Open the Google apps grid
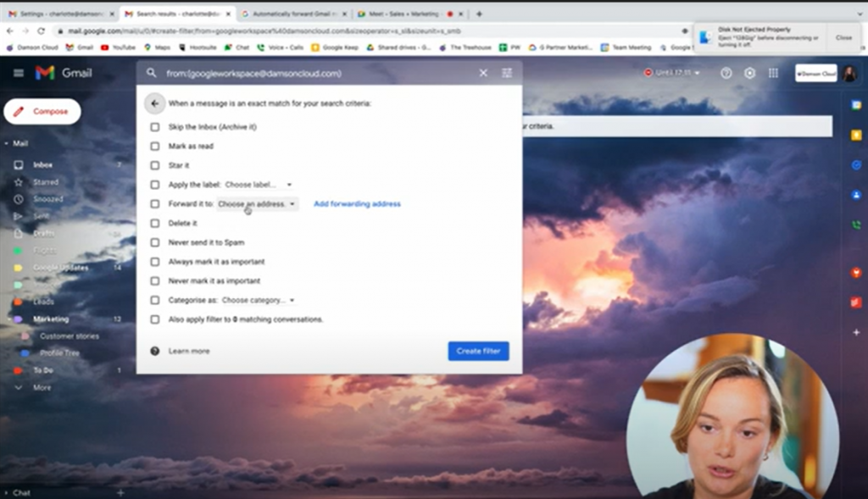The height and width of the screenshot is (499, 868). pos(773,73)
